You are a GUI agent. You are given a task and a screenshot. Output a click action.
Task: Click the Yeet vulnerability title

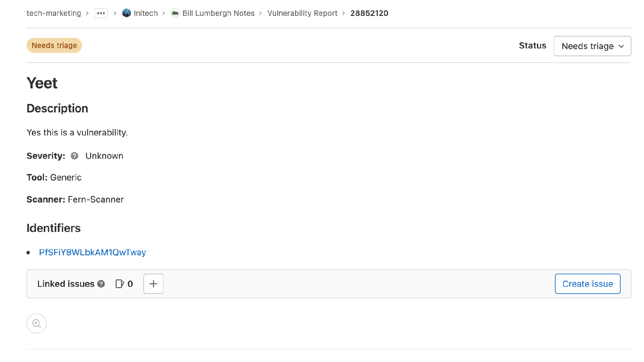[x=42, y=83]
